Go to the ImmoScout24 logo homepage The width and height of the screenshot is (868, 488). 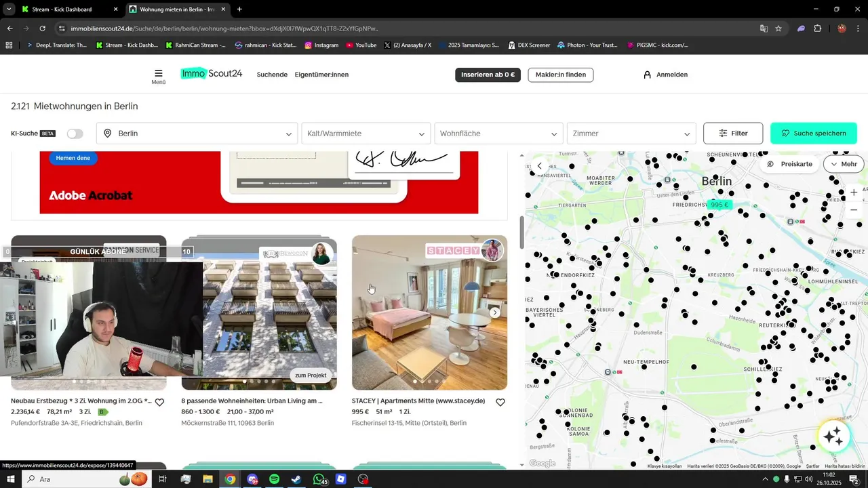(x=212, y=74)
